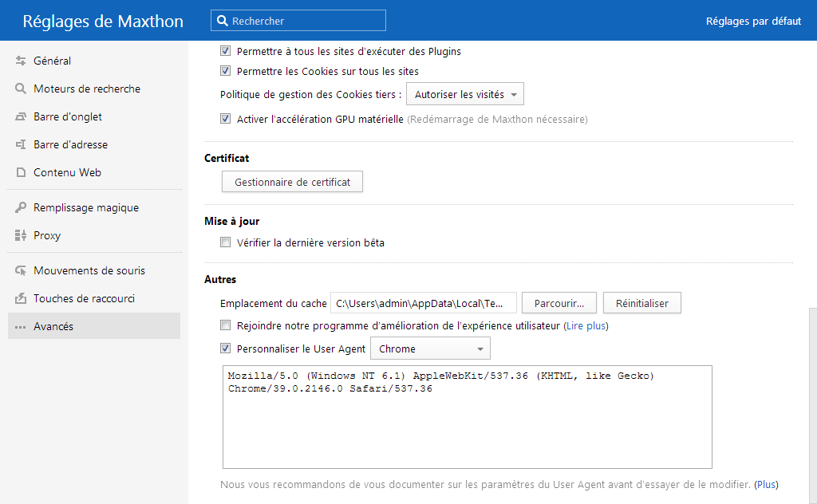The image size is (817, 504).
Task: Click the search magnifier icon in header
Action: click(223, 21)
